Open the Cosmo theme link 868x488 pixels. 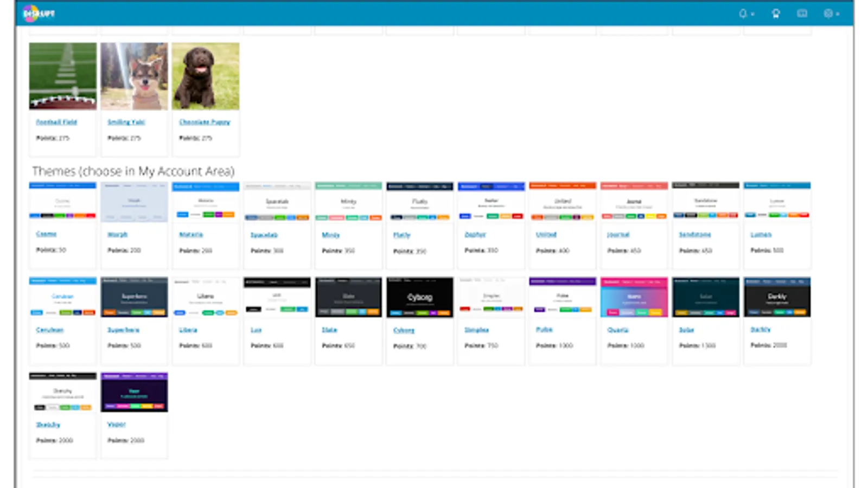46,234
